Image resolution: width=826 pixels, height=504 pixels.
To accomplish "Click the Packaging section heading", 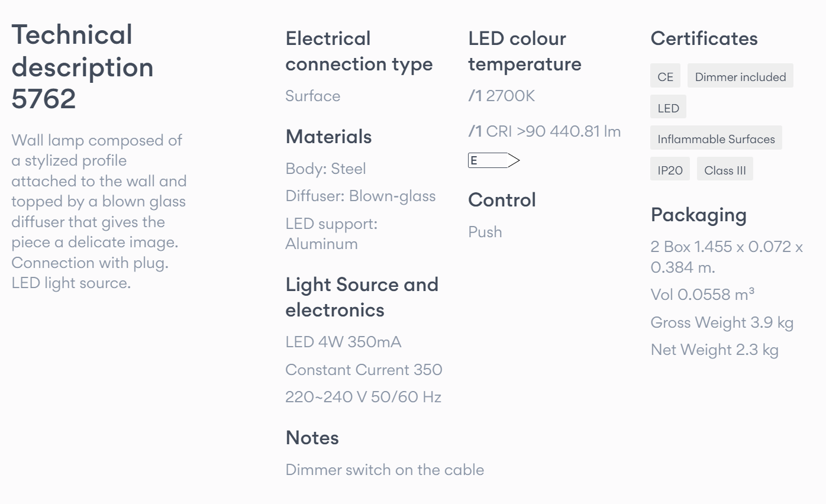I will pyautogui.click(x=698, y=215).
